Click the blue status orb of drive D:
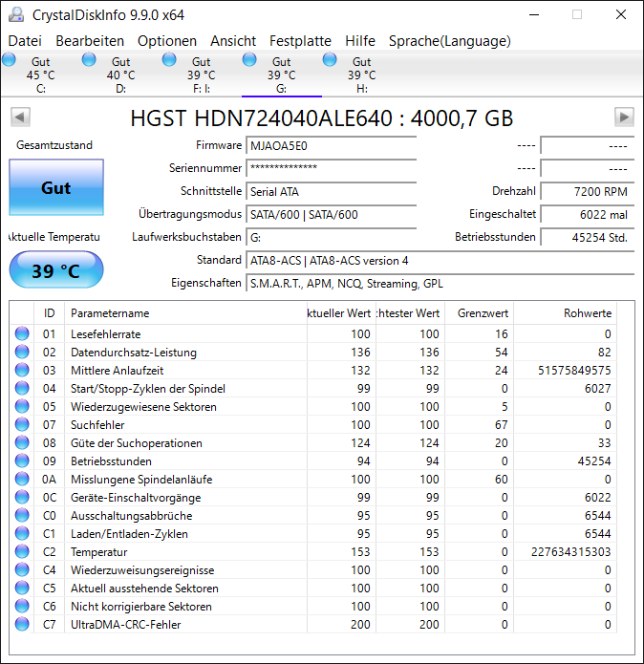 tap(89, 59)
